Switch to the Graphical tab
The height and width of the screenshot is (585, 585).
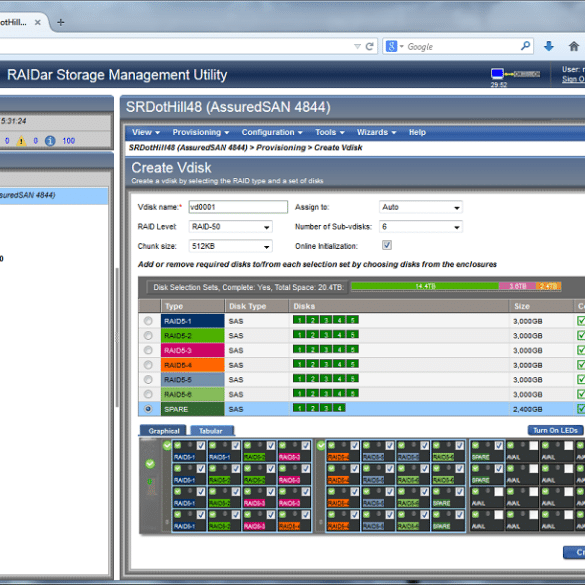coord(163,431)
